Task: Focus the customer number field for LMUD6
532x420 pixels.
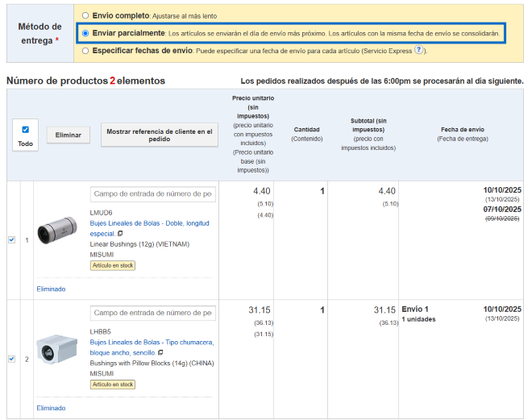Action: click(152, 194)
